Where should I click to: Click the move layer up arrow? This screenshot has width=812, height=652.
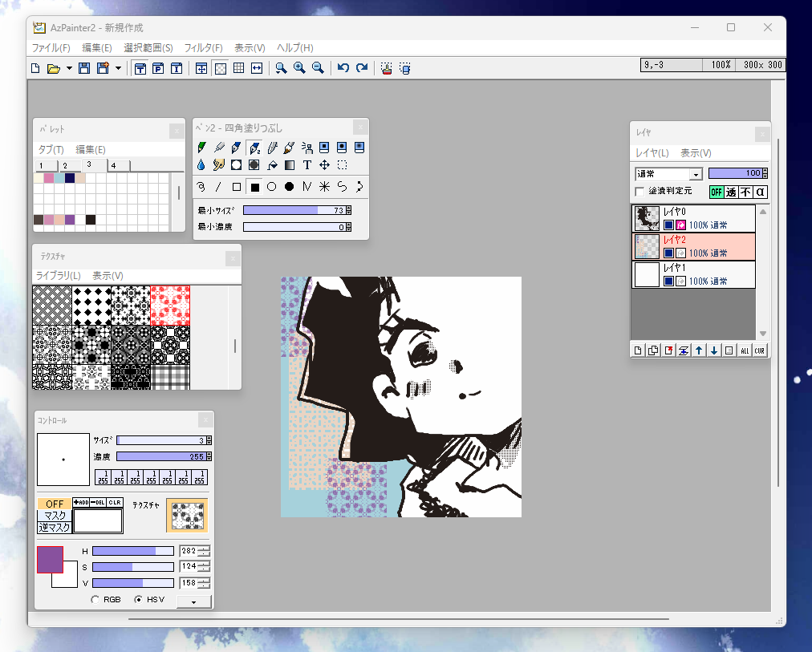pos(699,350)
